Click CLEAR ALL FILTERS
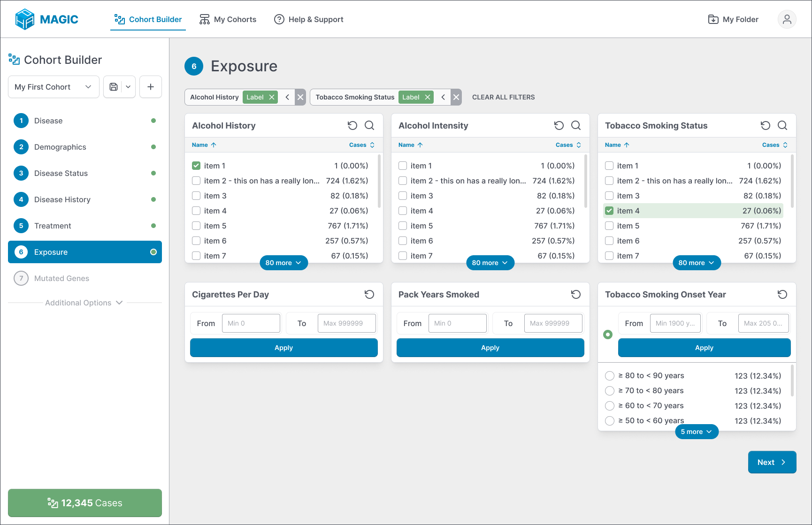The image size is (812, 525). tap(503, 97)
